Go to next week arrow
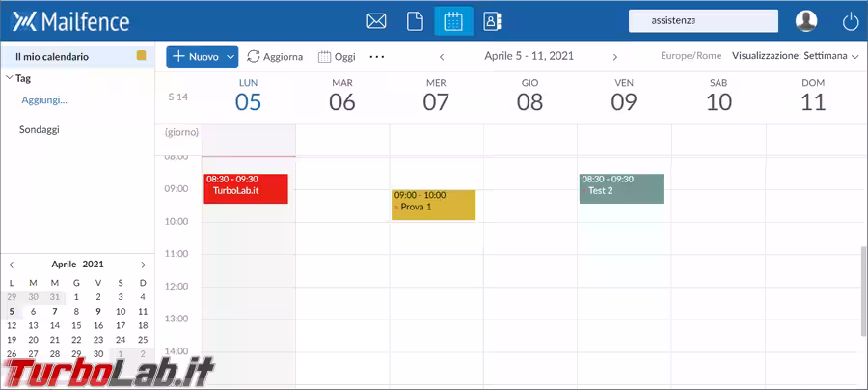 (x=614, y=57)
